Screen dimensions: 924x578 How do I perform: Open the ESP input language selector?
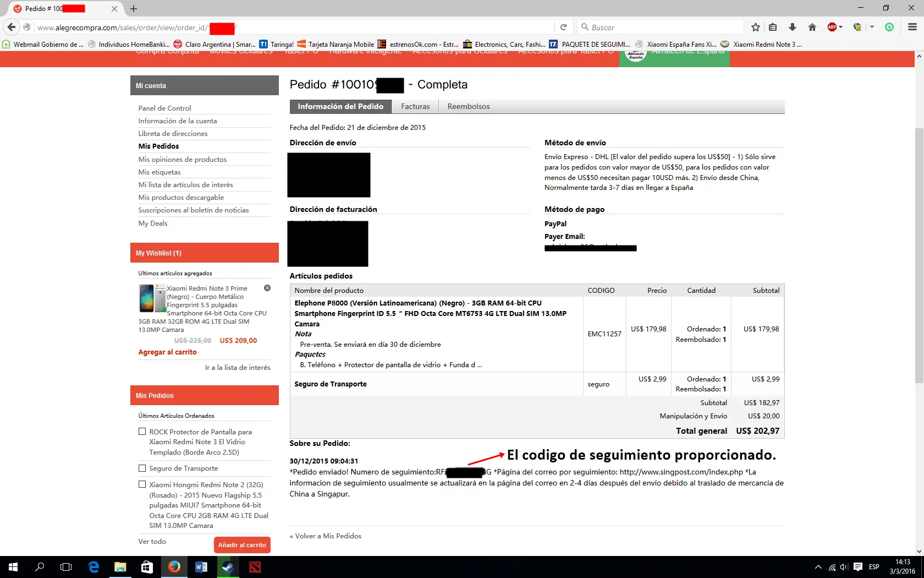click(874, 567)
